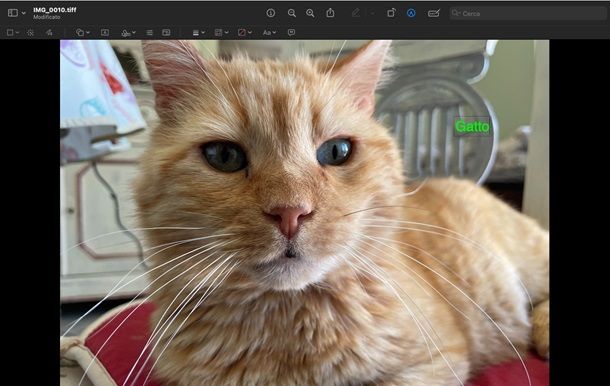The width and height of the screenshot is (610, 386).
Task: Show the image info inspector
Action: [x=271, y=13]
